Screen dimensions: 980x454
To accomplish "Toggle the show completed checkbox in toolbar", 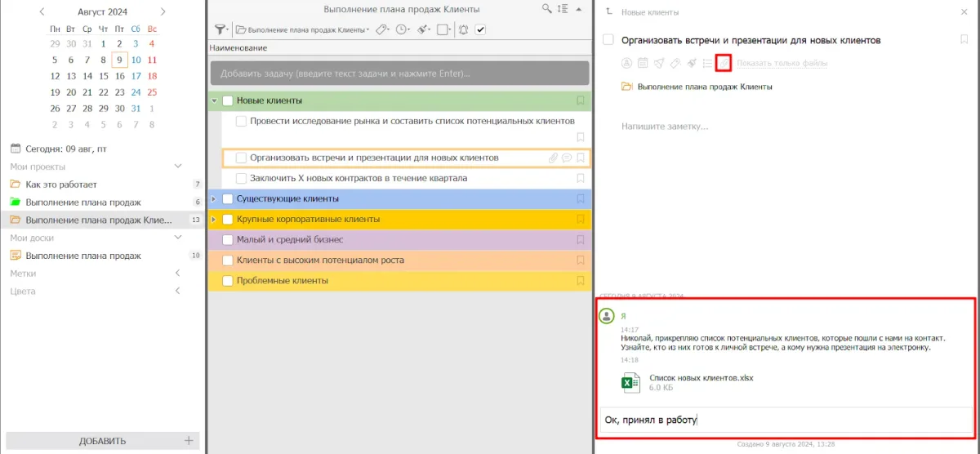I will 481,30.
